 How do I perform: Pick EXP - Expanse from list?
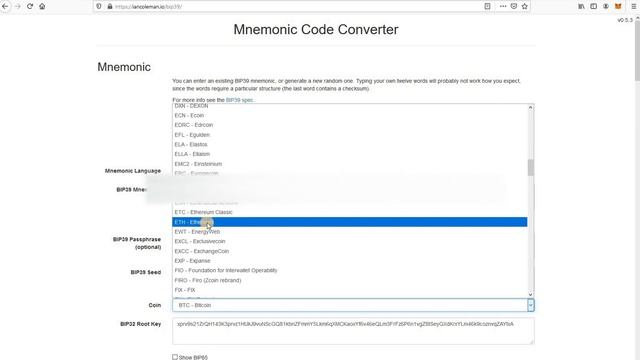349,261
